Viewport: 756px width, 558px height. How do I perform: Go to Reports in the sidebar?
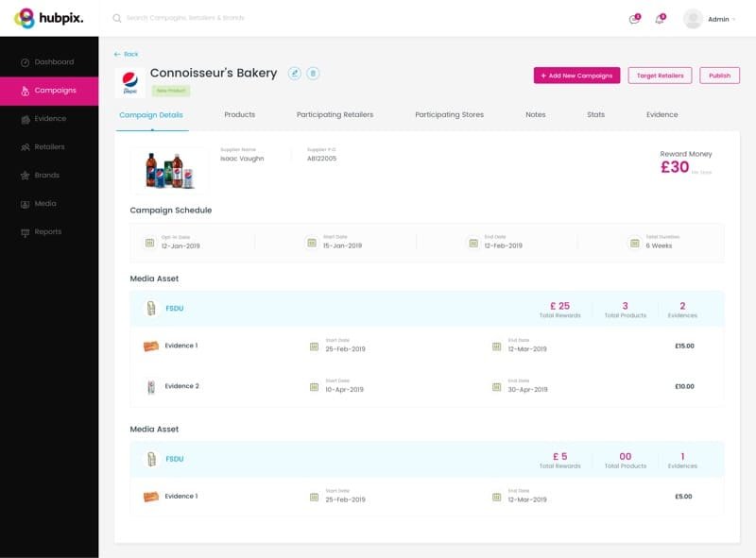click(x=49, y=231)
